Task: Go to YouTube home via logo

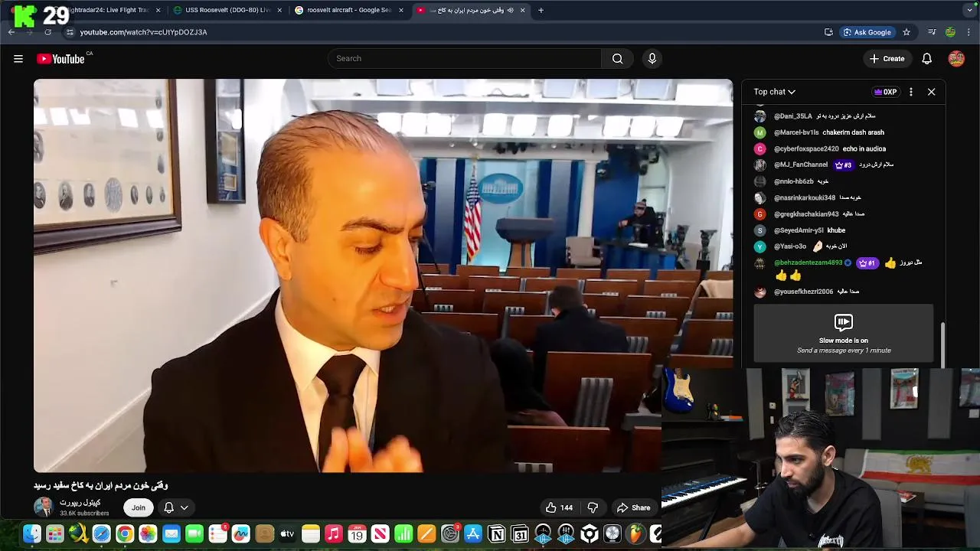Action: coord(60,59)
